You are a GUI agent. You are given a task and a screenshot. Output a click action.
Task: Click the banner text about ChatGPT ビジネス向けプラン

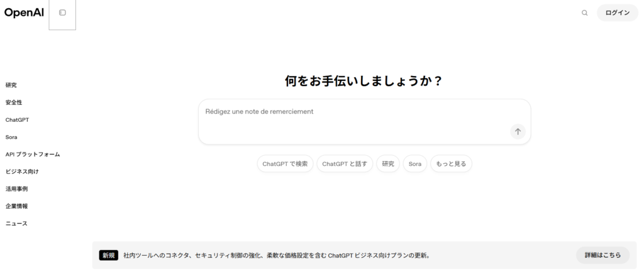click(277, 255)
